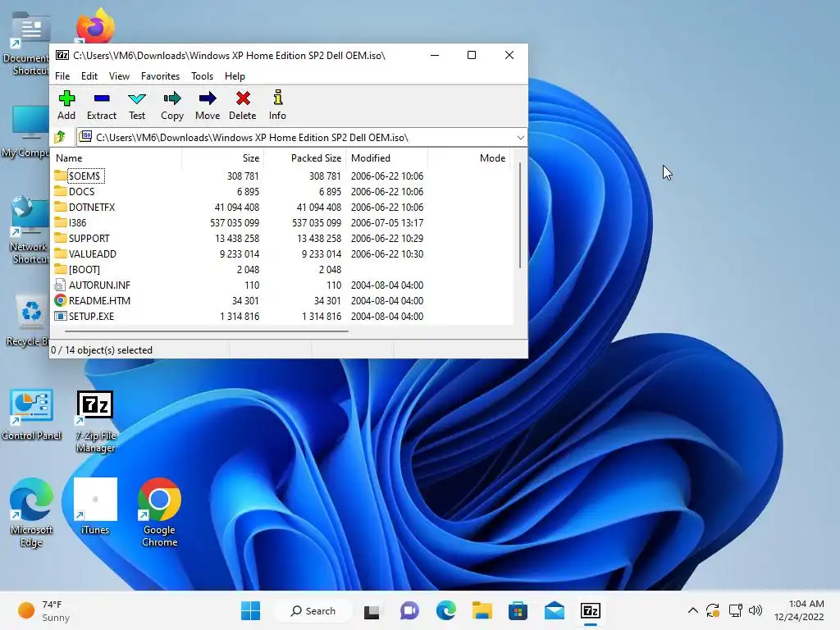Click the 7-Zip title bar icon
840x630 pixels.
pos(62,55)
